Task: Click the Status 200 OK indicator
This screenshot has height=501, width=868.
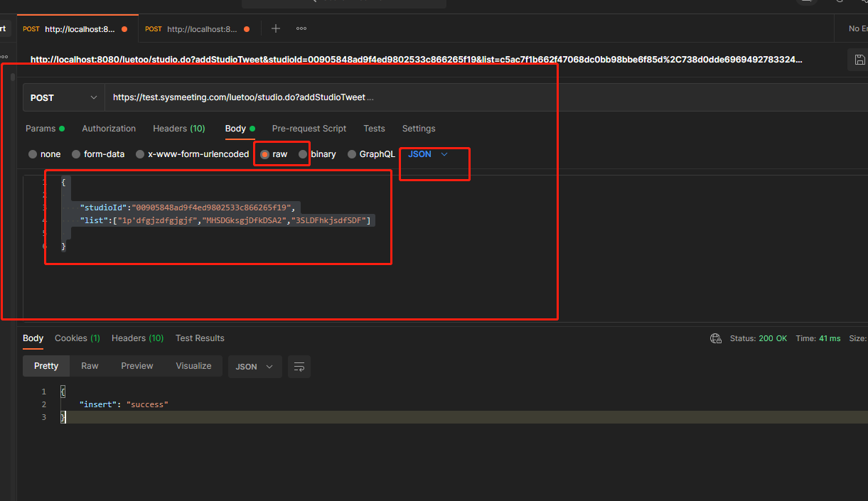Action: pyautogui.click(x=759, y=338)
